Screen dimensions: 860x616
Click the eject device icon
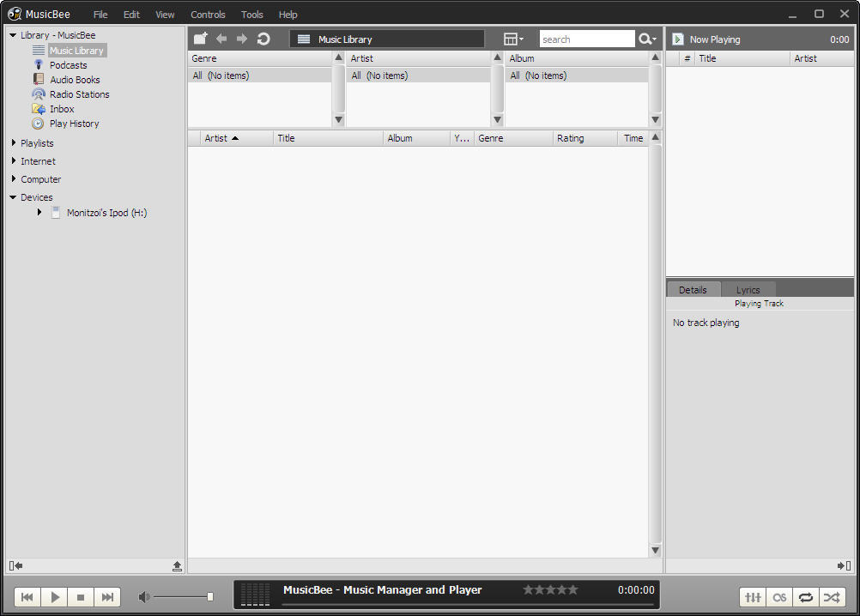177,565
